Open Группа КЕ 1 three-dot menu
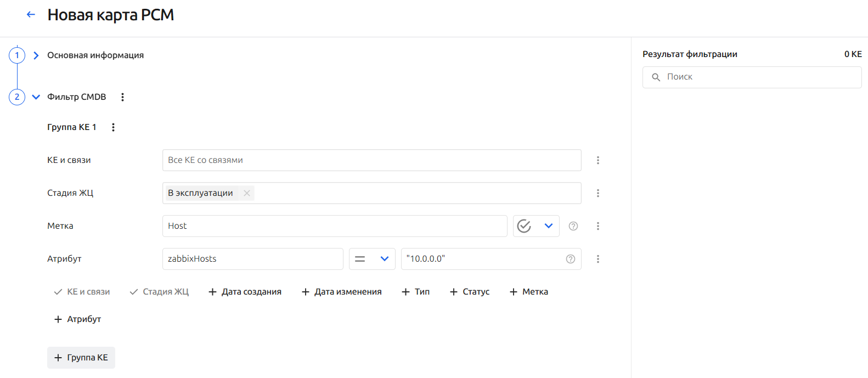This screenshot has width=868, height=378. point(113,127)
